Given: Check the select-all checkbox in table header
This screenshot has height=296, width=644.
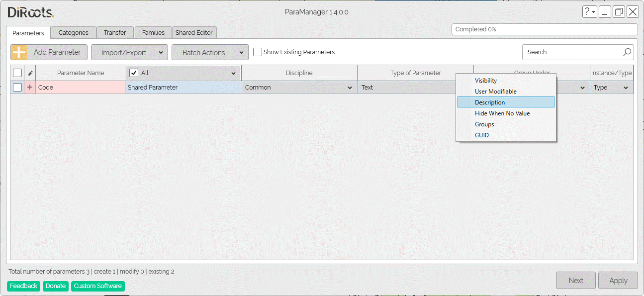Looking at the screenshot, I should coord(17,73).
